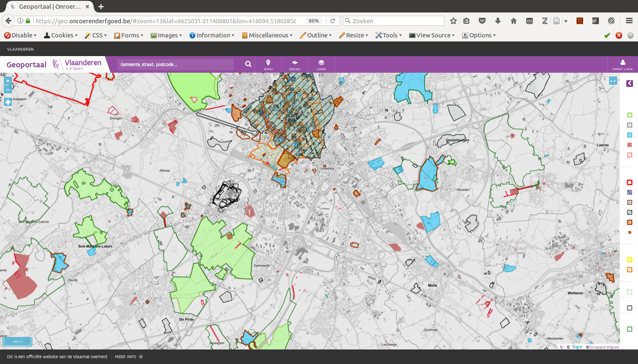Focus the Gemeente, straat, postcode search field
This screenshot has width=638, height=364.
coord(175,64)
